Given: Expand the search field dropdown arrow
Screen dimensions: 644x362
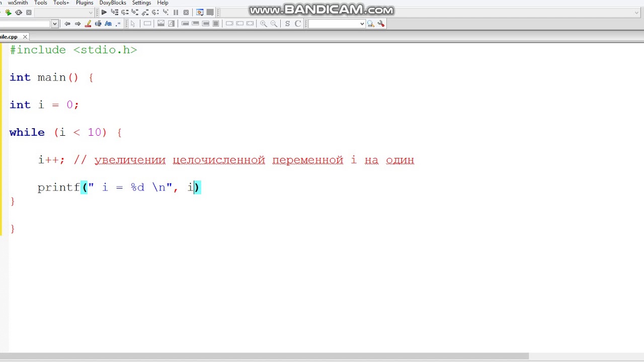Looking at the screenshot, I should (362, 24).
